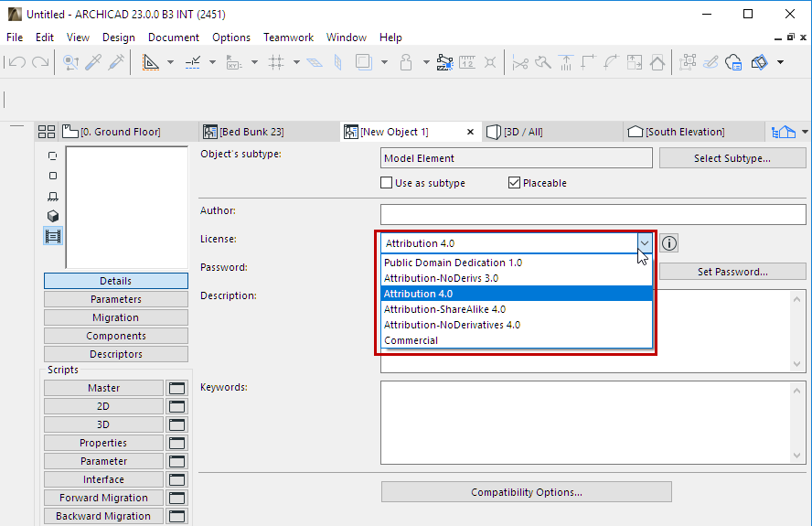Click the Undo arrow icon
Viewport: 812px width, 526px height.
tap(17, 62)
